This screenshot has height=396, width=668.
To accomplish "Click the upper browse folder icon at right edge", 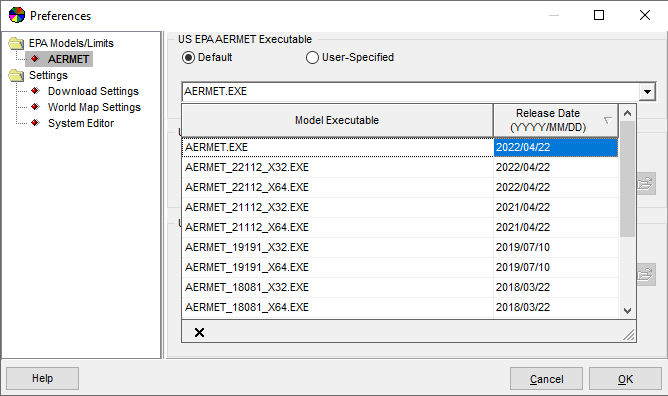I will 646,184.
